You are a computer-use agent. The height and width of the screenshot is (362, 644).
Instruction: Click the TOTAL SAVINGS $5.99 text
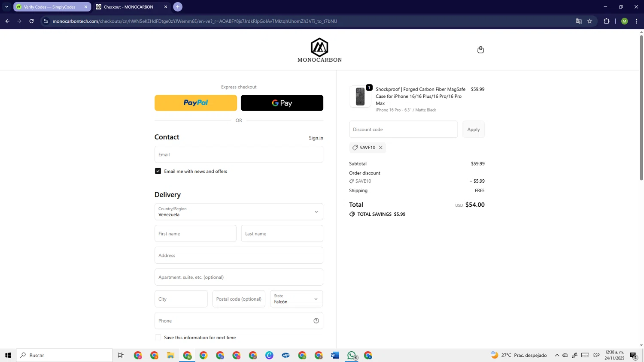[x=381, y=214]
